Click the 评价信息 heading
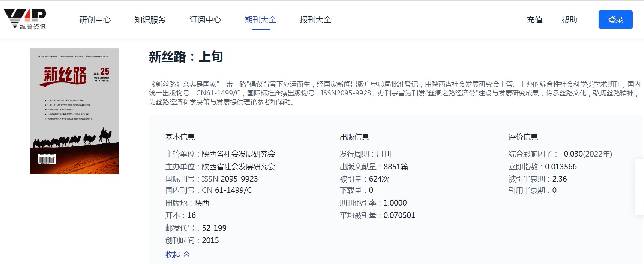Viewport: 644px width, 264px height. coord(523,137)
